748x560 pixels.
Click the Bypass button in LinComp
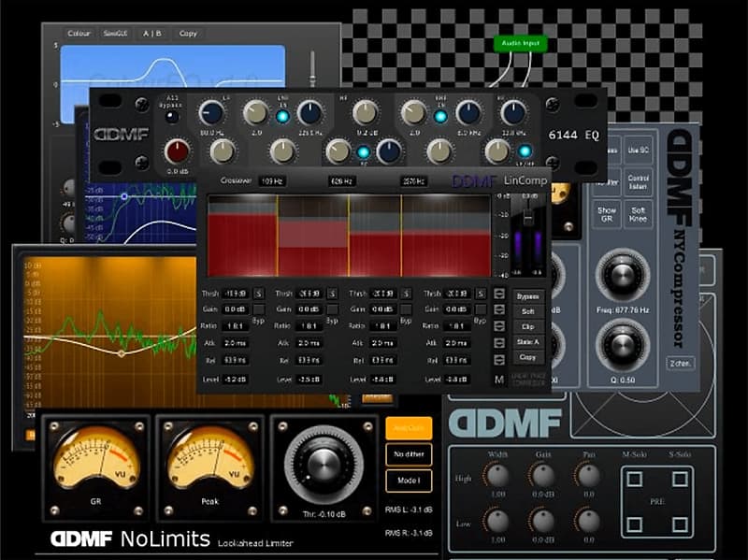529,296
